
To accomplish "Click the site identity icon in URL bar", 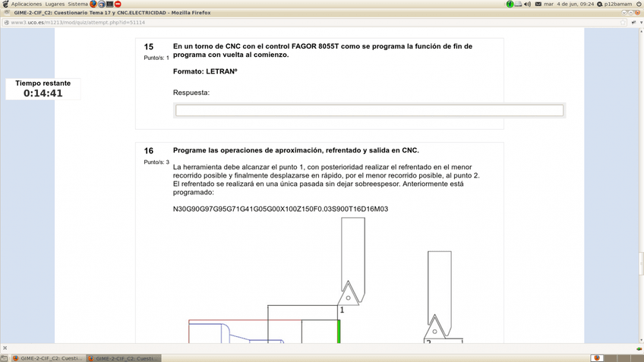I will 6,22.
